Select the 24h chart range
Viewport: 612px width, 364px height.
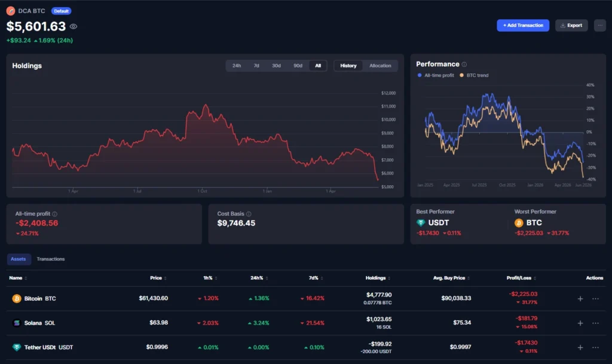point(237,66)
